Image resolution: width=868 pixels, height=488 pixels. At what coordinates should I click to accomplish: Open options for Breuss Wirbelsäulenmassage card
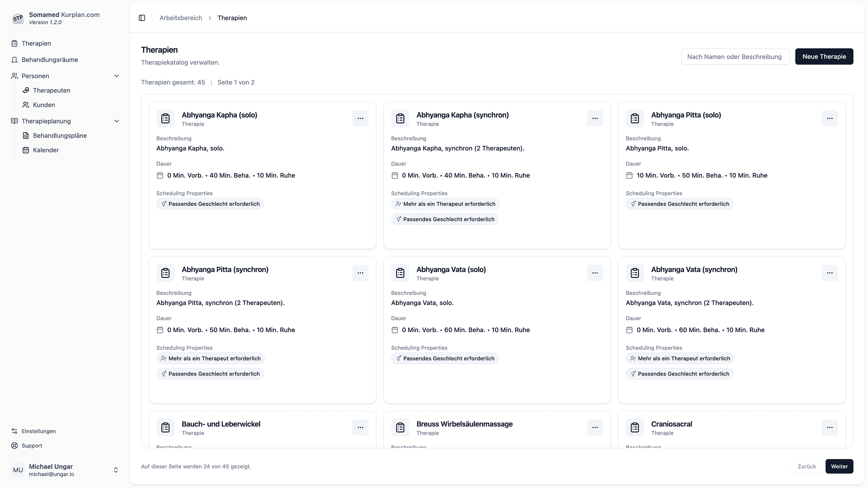click(595, 427)
